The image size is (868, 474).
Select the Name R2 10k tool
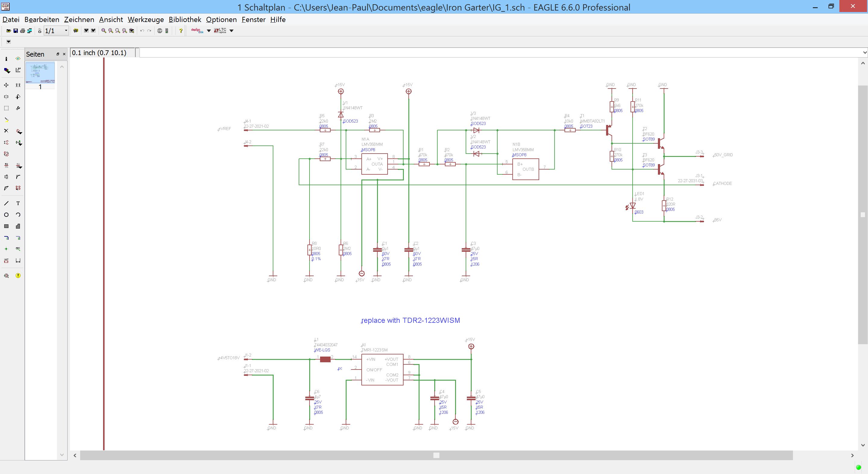coord(6,165)
